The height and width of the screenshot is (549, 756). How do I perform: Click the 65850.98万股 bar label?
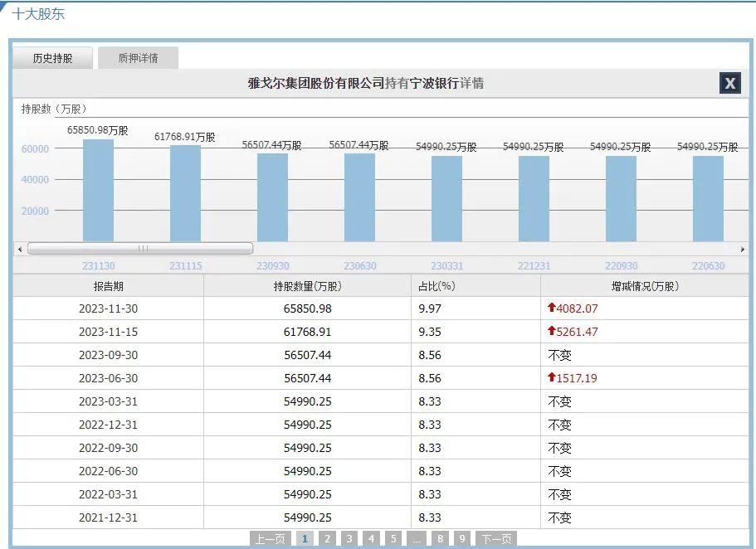point(98,130)
